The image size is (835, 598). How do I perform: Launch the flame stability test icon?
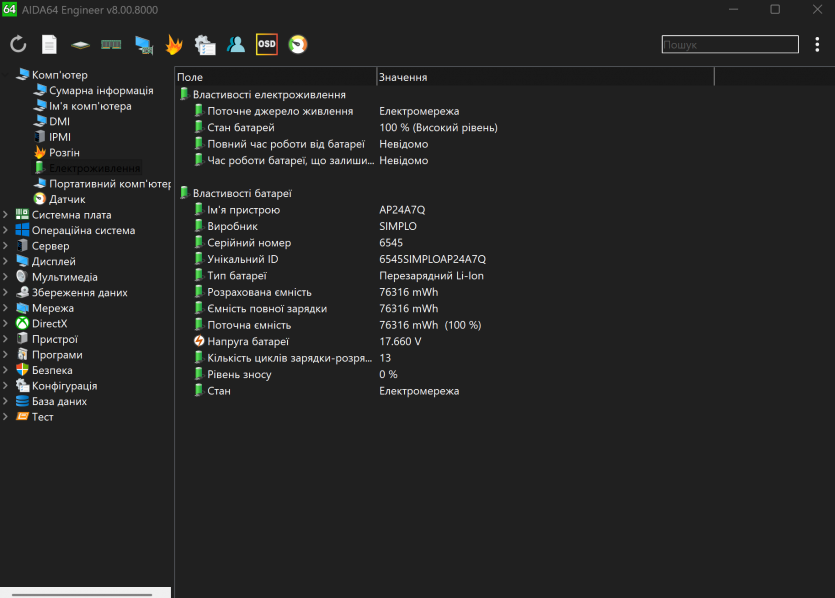pos(174,44)
